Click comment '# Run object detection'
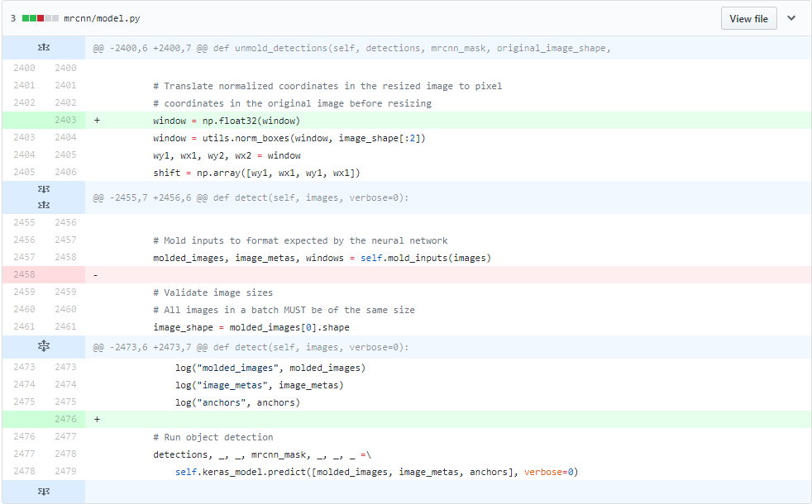The image size is (812, 504). coord(213,437)
